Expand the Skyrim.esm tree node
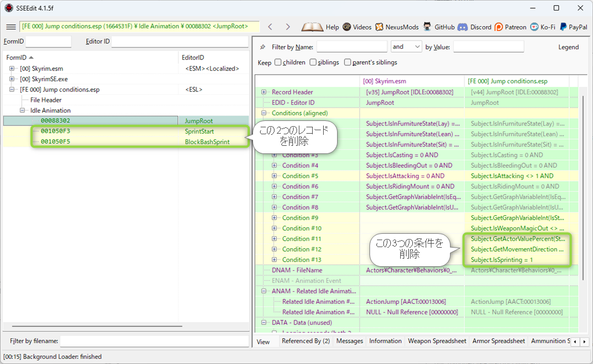Viewport: 593px width, 364px height. [12, 68]
